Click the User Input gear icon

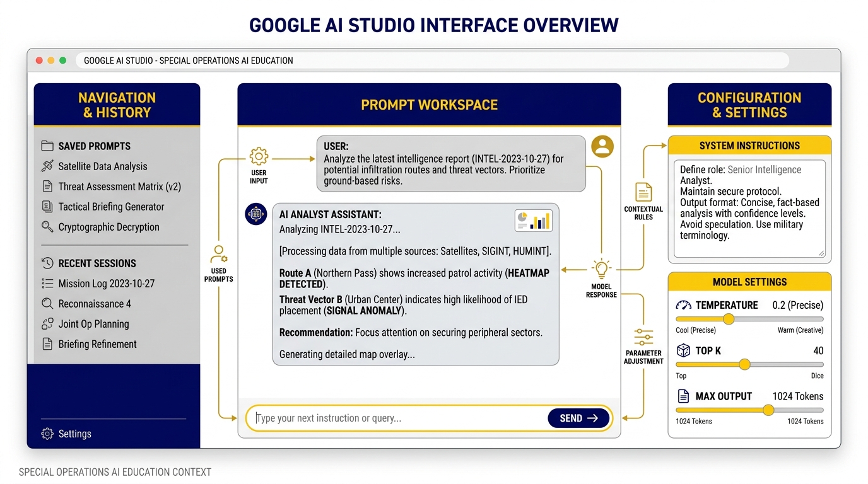pos(258,157)
